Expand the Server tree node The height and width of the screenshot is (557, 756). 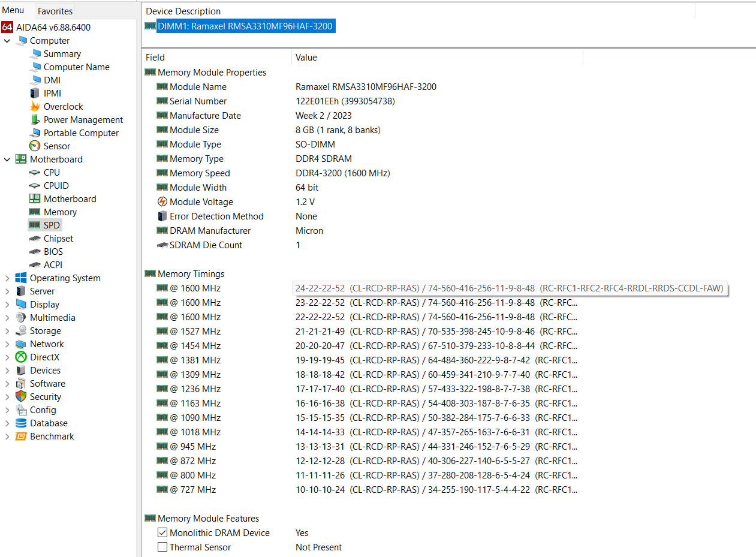7,291
